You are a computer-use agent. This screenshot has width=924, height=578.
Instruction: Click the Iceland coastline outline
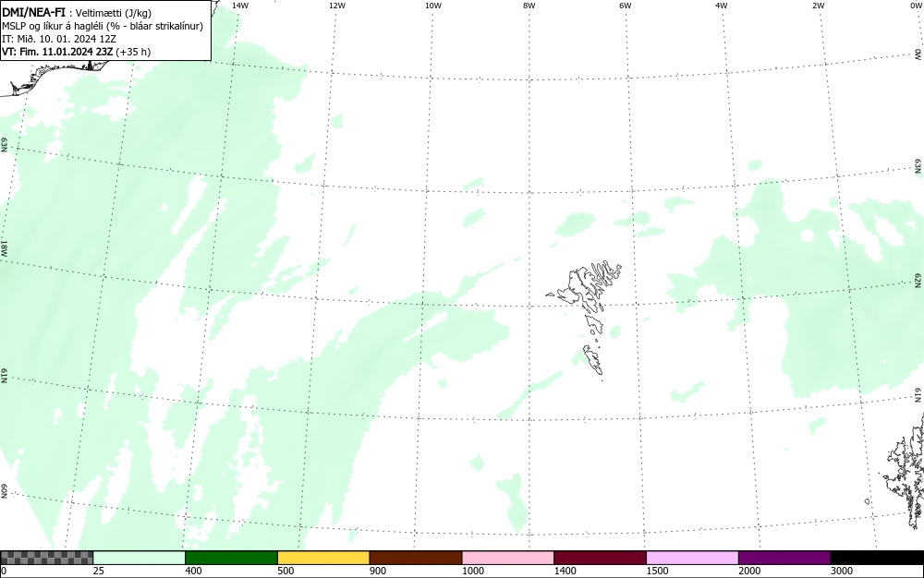[56, 77]
